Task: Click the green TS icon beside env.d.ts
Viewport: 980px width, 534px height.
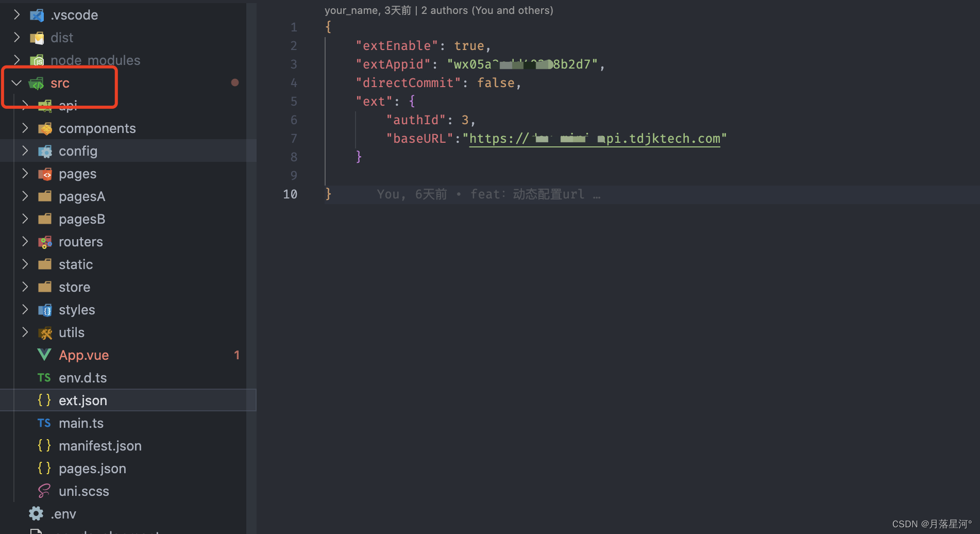Action: [x=44, y=377]
